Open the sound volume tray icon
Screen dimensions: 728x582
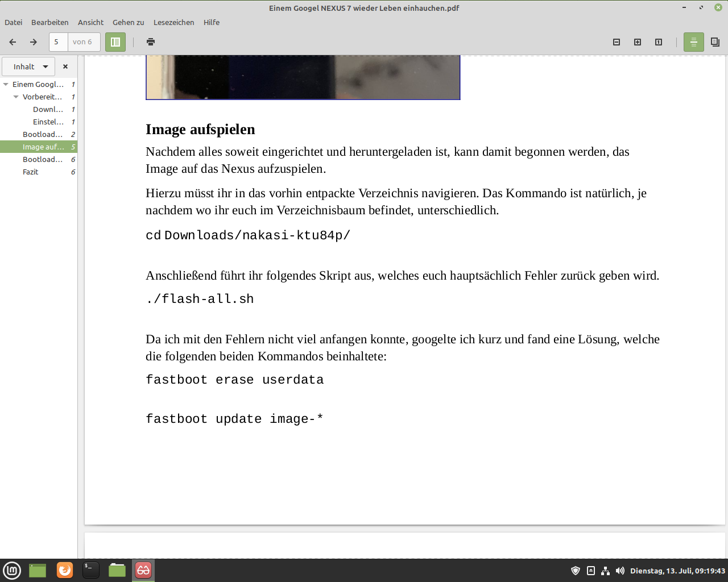[x=620, y=571]
